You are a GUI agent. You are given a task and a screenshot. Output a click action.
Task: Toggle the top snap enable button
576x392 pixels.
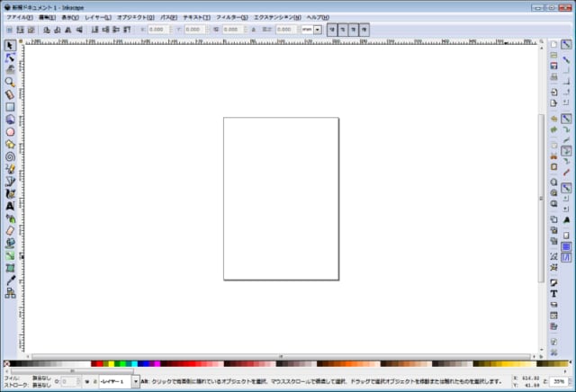567,44
